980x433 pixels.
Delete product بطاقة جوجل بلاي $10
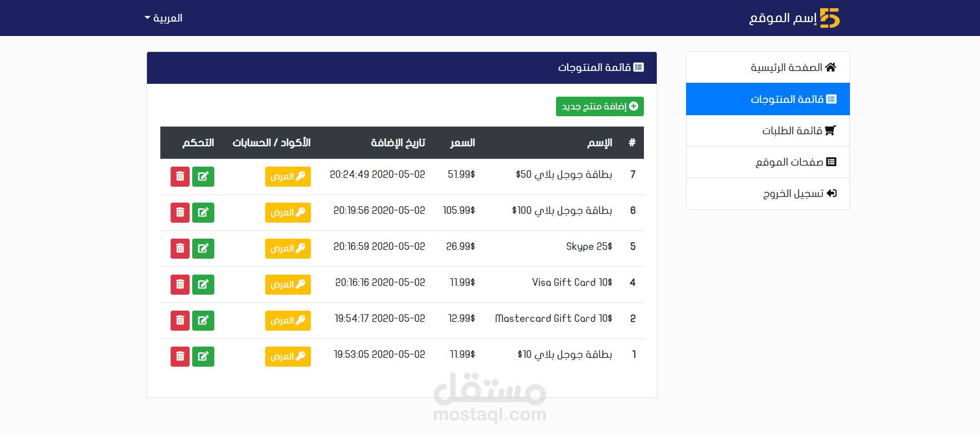point(180,356)
